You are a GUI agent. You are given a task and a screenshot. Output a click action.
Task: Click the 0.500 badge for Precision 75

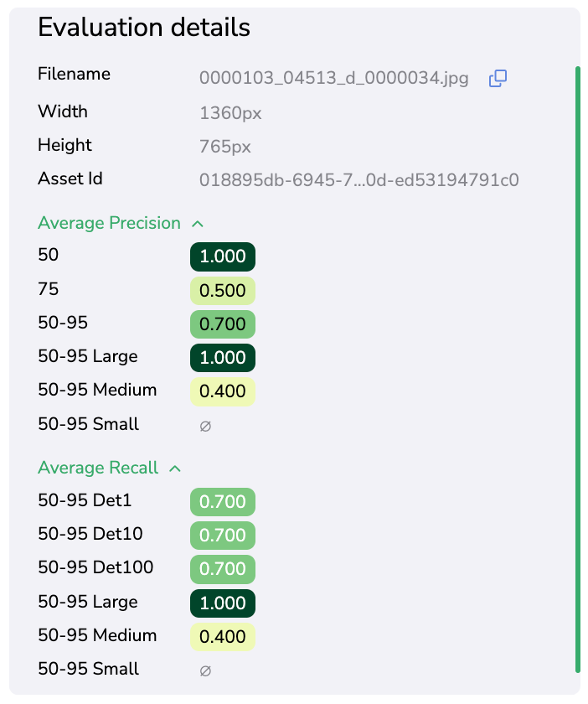coord(222,290)
